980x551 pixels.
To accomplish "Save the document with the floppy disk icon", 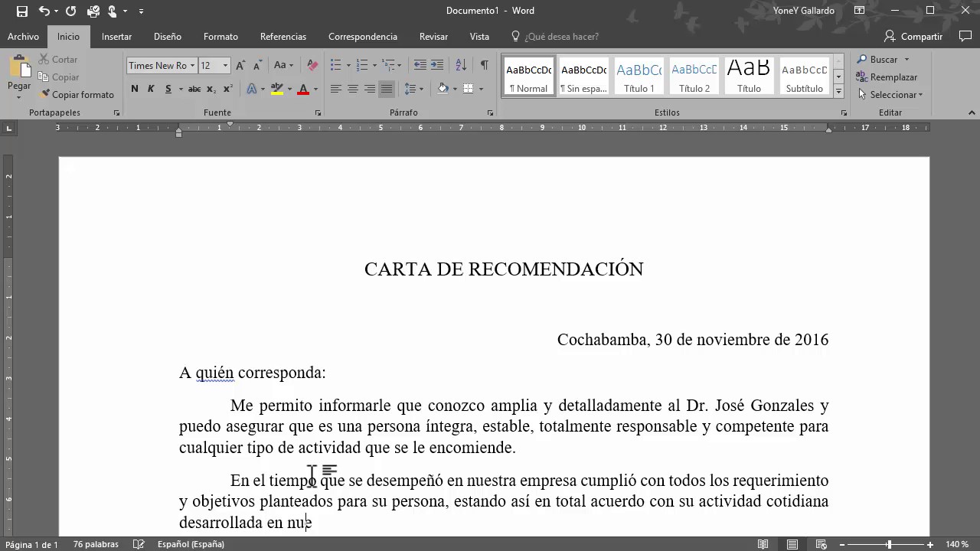I will coord(21,11).
